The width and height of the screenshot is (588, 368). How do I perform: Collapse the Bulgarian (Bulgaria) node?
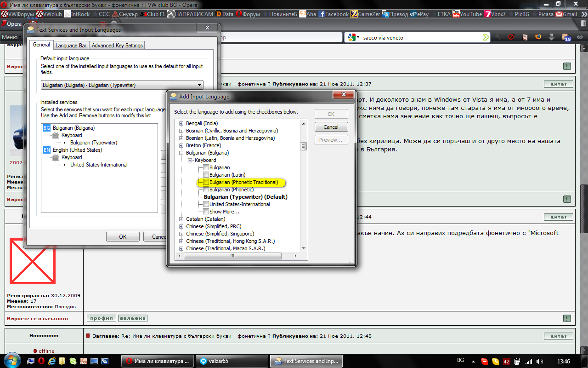[x=181, y=153]
